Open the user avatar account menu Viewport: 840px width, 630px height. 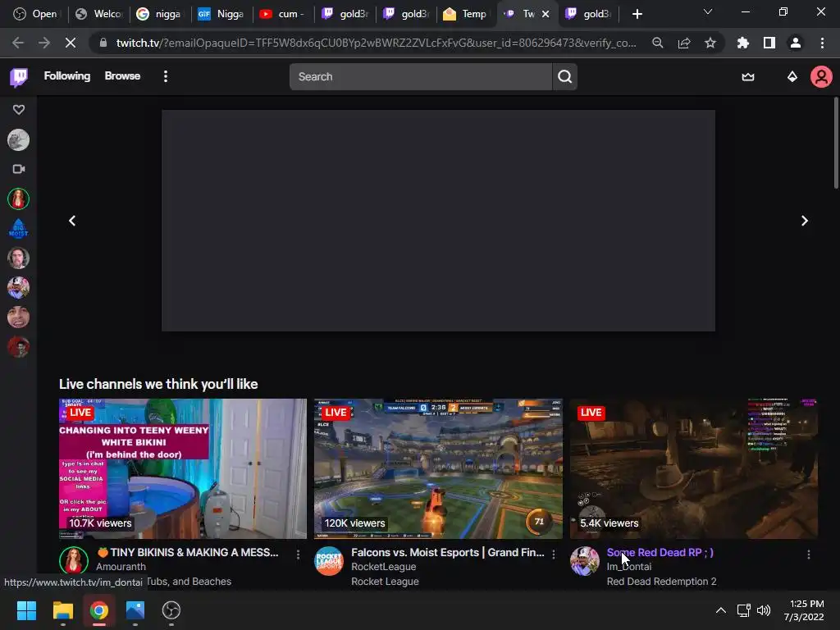(x=820, y=76)
